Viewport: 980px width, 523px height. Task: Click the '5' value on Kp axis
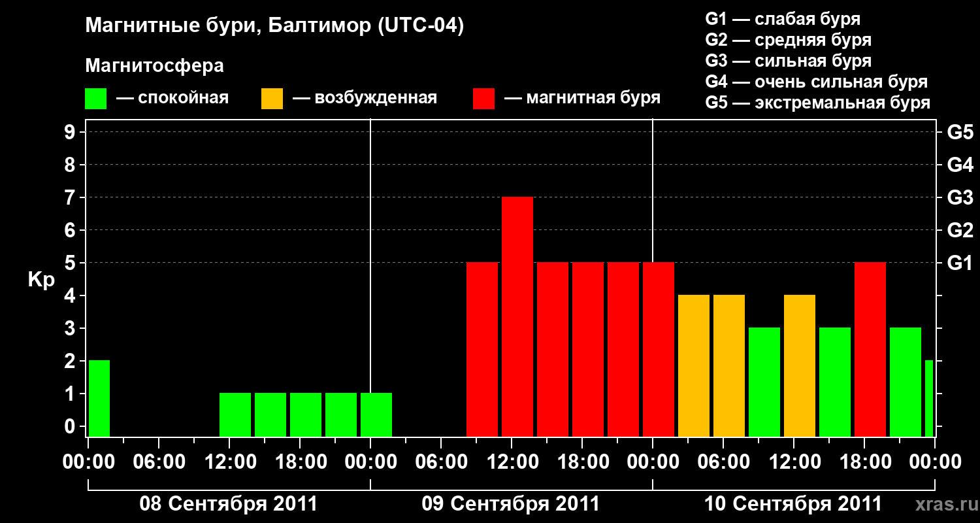[x=71, y=263]
